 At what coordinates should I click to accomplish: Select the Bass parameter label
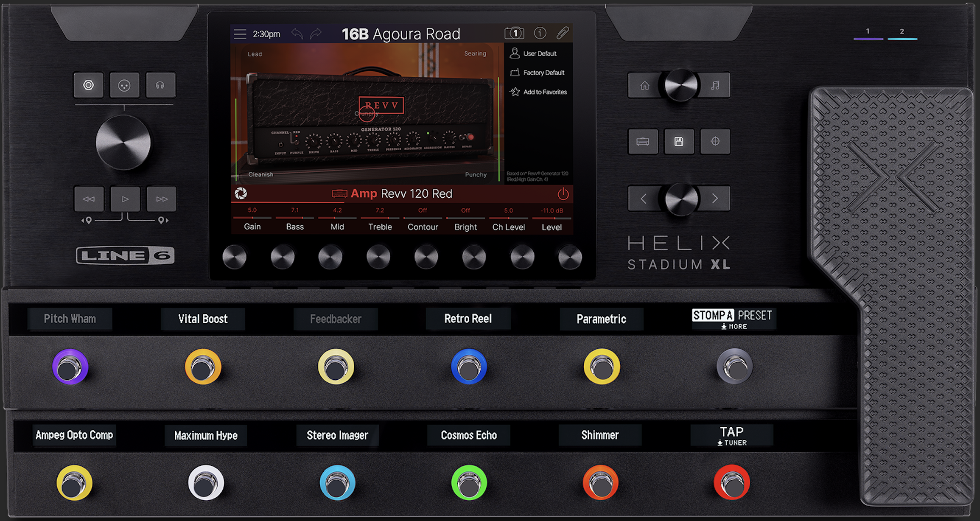[x=295, y=227]
